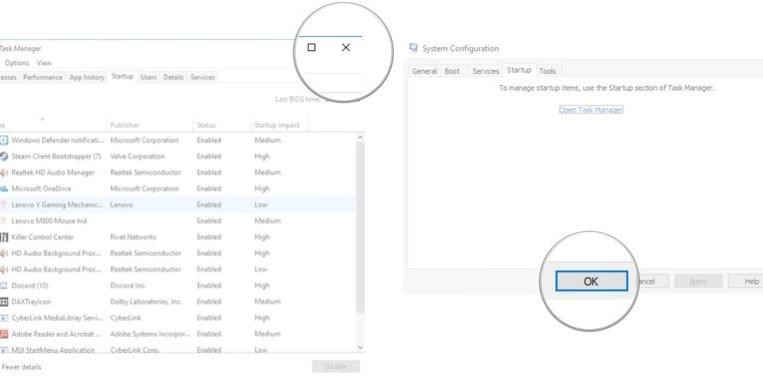Sort startup list by Startup impact column
763x381 pixels.
coord(277,125)
